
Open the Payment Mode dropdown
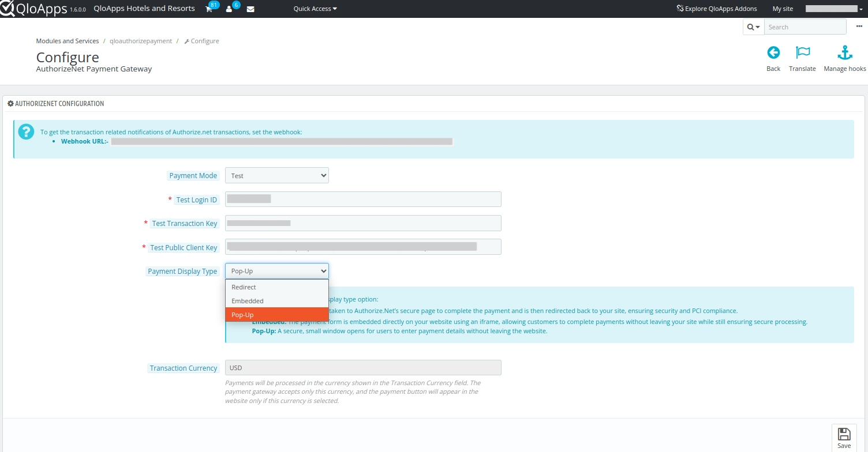(x=277, y=175)
